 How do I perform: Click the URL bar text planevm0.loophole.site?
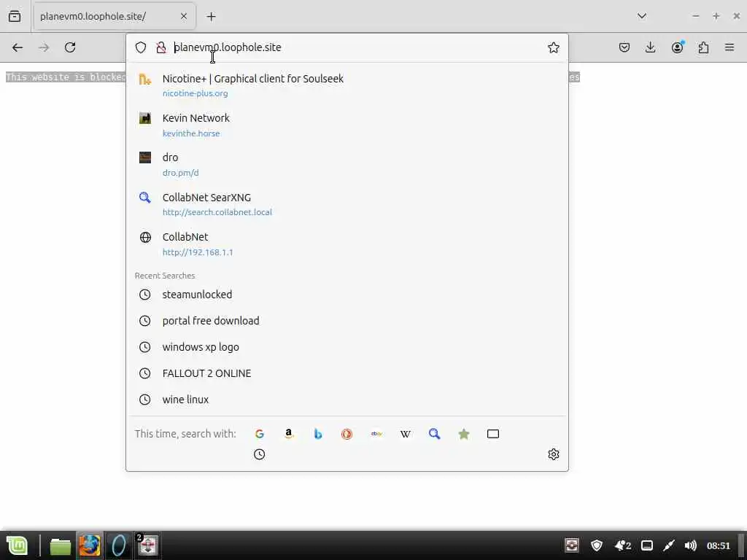[x=228, y=47]
